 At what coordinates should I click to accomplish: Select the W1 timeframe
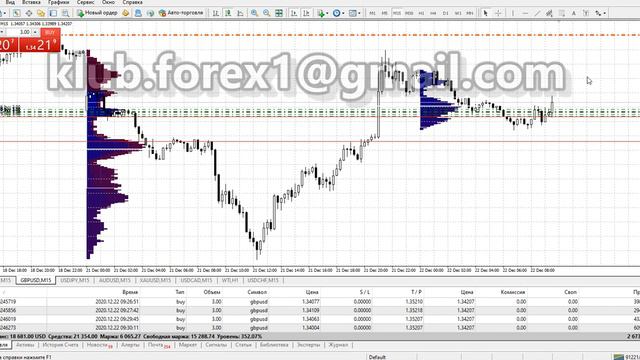click(458, 13)
